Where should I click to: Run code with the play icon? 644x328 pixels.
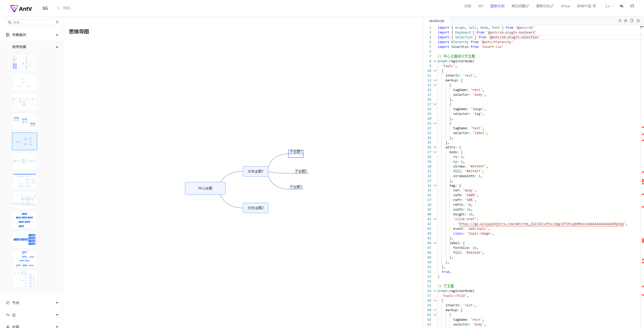point(638,21)
